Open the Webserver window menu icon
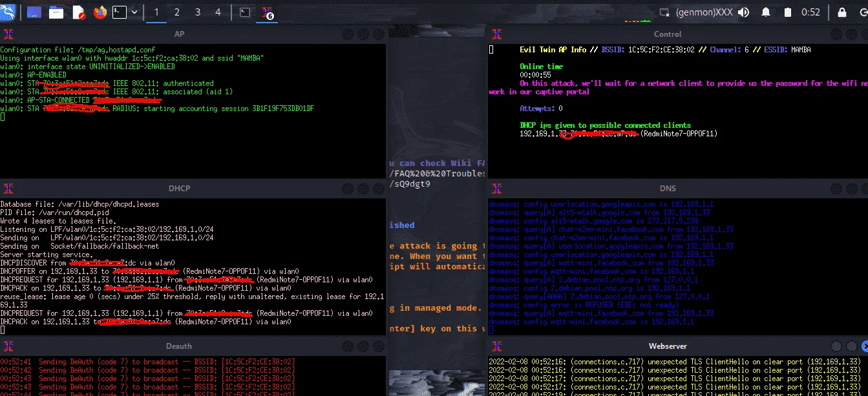The height and width of the screenshot is (396, 868). coord(496,346)
